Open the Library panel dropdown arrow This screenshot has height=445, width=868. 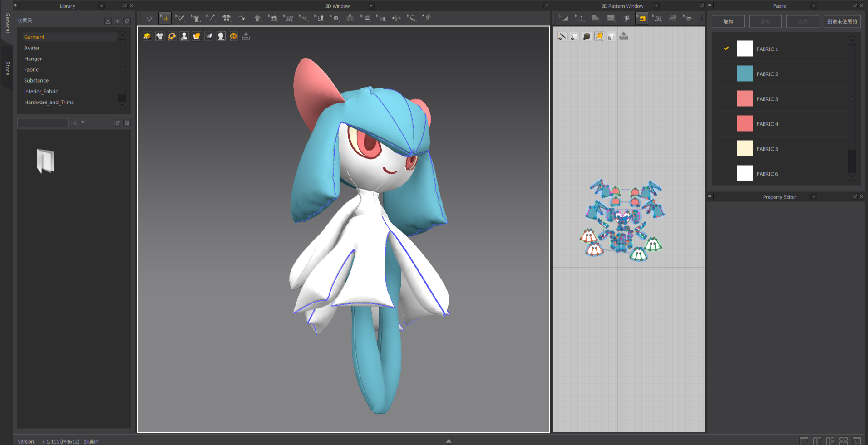pyautogui.click(x=101, y=6)
